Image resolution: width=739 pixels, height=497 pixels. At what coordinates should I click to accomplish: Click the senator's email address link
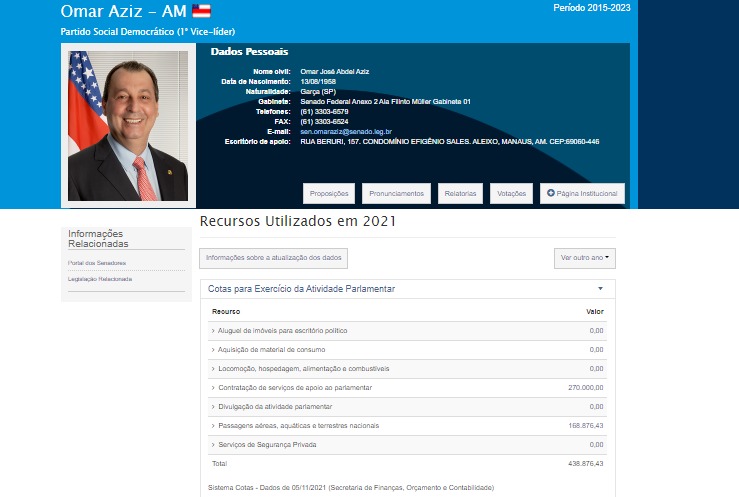pos(346,131)
